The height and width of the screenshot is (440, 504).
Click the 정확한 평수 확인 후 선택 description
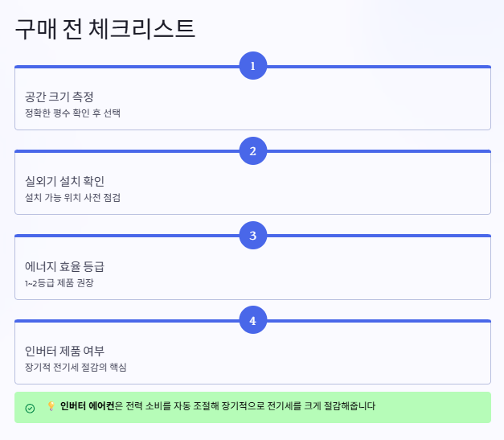(72, 113)
